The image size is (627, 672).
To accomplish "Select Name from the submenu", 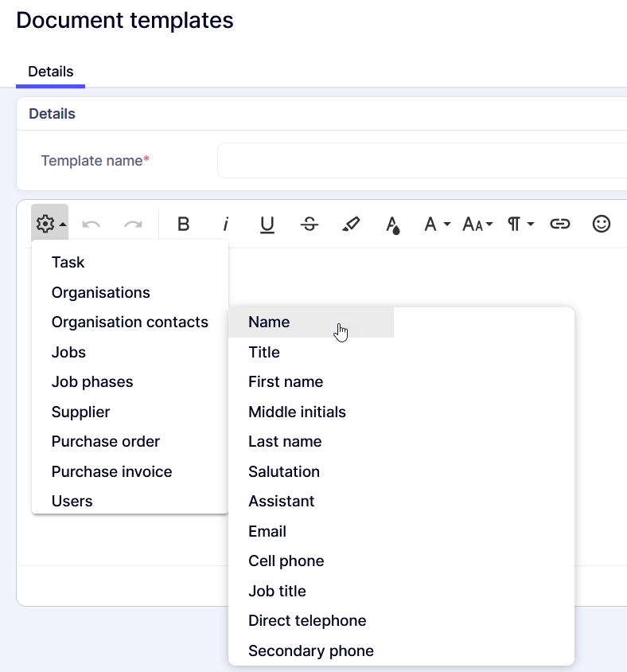I will [269, 322].
